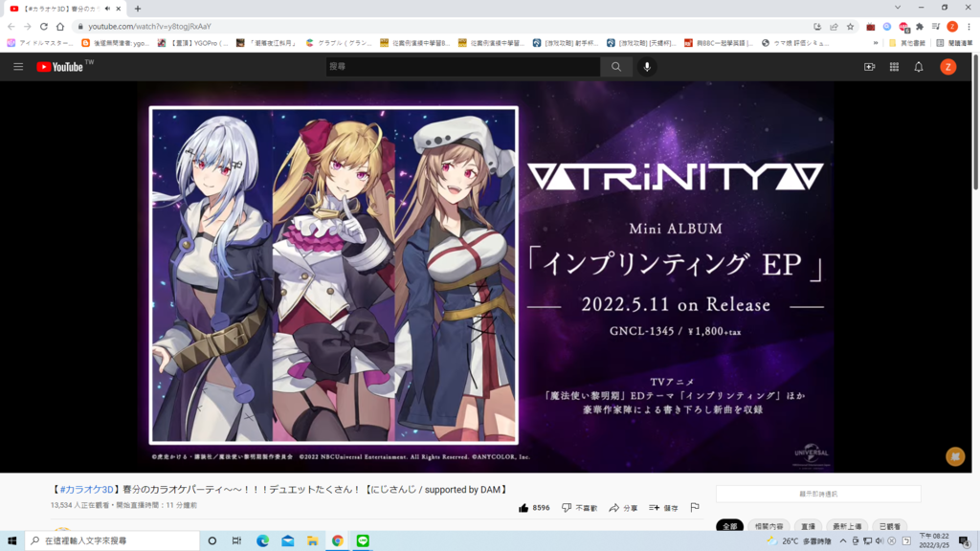Open the Mail app on the taskbar
The height and width of the screenshot is (551, 980).
287,540
